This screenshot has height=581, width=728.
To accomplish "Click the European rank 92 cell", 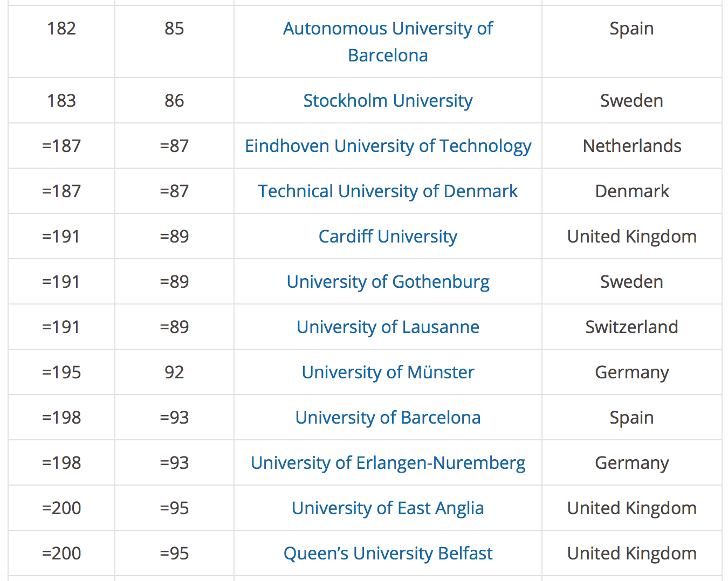I will click(174, 372).
